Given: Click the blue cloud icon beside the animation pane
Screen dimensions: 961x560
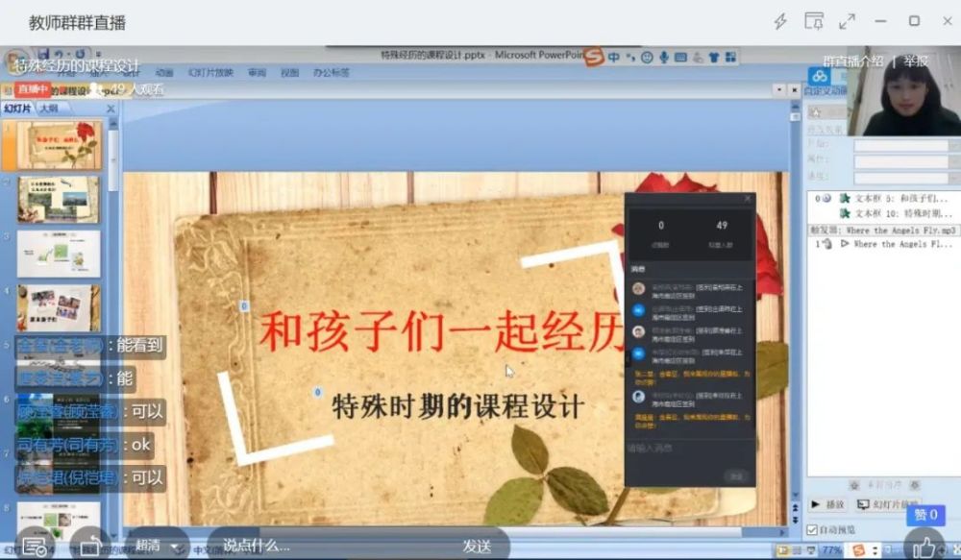Looking at the screenshot, I should click(820, 77).
